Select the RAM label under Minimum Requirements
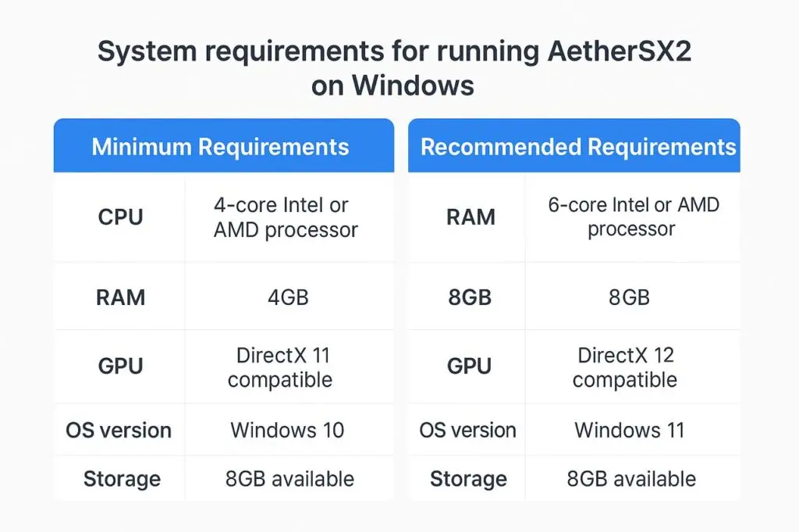 coord(121,297)
